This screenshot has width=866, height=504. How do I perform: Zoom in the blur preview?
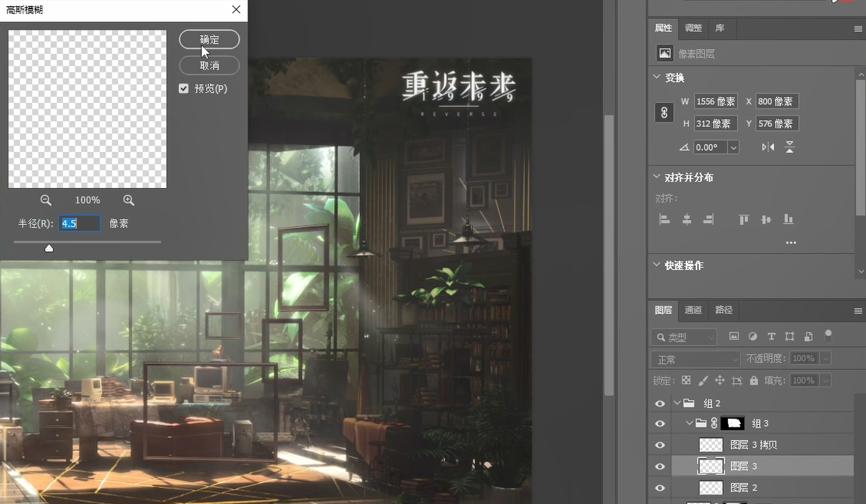[x=129, y=200]
